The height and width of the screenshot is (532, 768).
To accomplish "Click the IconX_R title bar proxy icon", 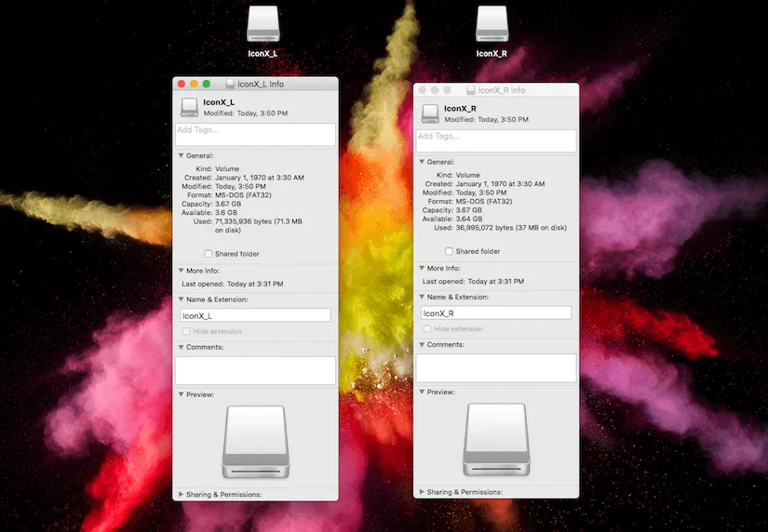I will coord(471,90).
